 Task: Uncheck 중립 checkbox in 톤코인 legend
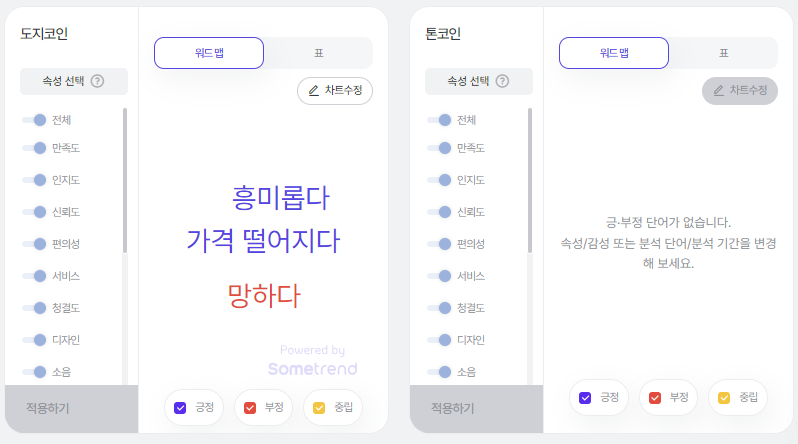pos(724,398)
